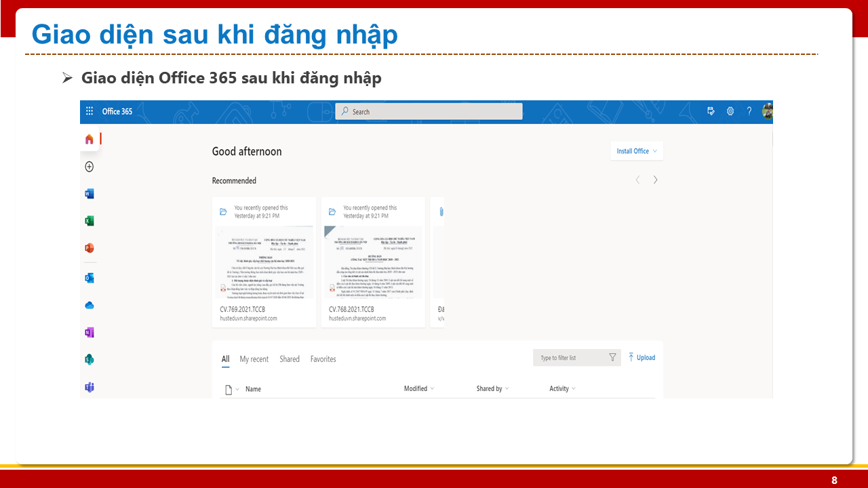
Task: Click the Upload button
Action: 642,358
